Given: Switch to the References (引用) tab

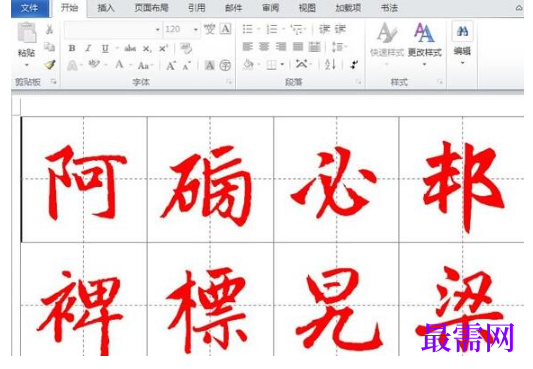Looking at the screenshot, I should (196, 8).
